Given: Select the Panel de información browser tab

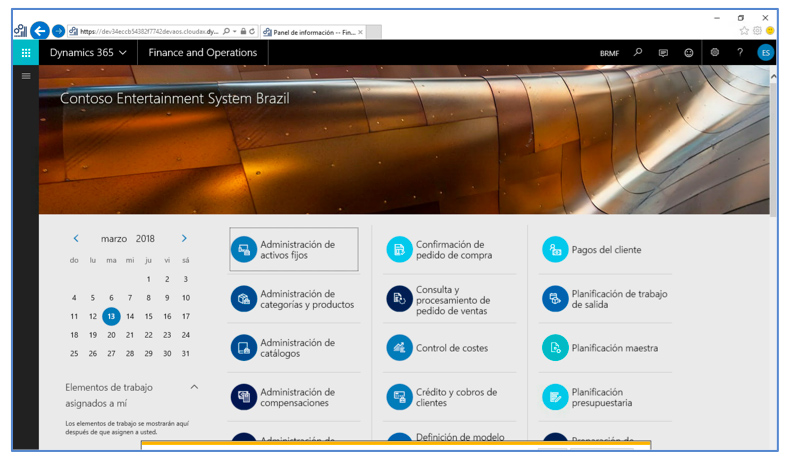Looking at the screenshot, I should pyautogui.click(x=313, y=32).
